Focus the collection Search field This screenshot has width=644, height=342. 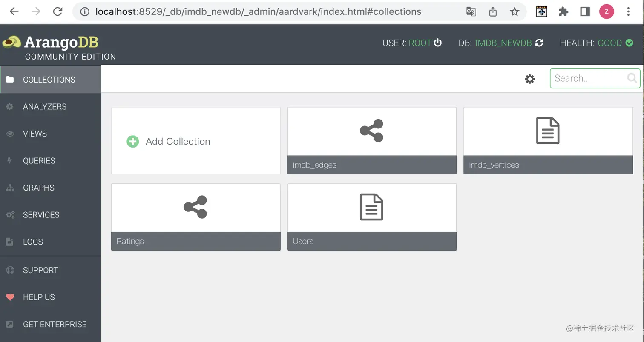pos(595,78)
